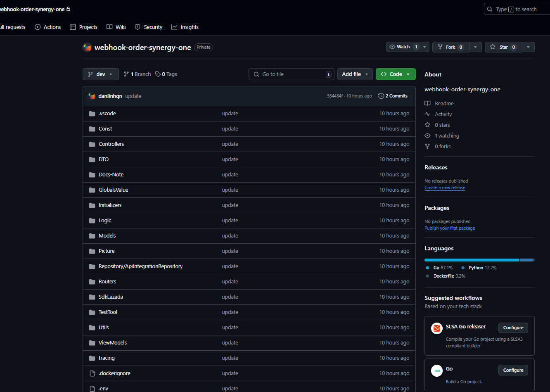Click the magnifier icon in the search box

(x=490, y=9)
